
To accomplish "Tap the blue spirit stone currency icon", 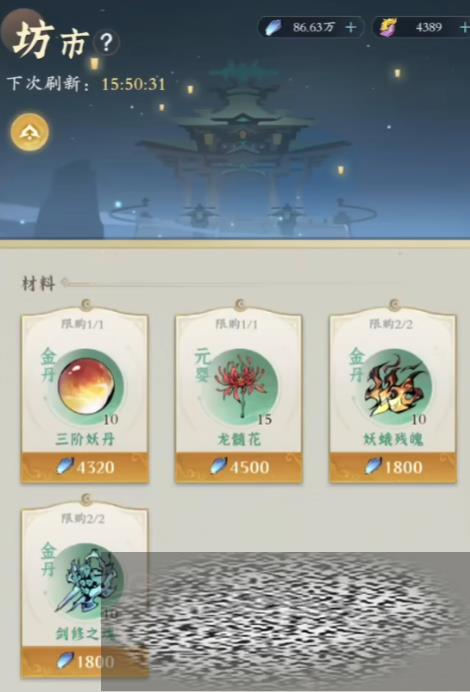I will (273, 27).
